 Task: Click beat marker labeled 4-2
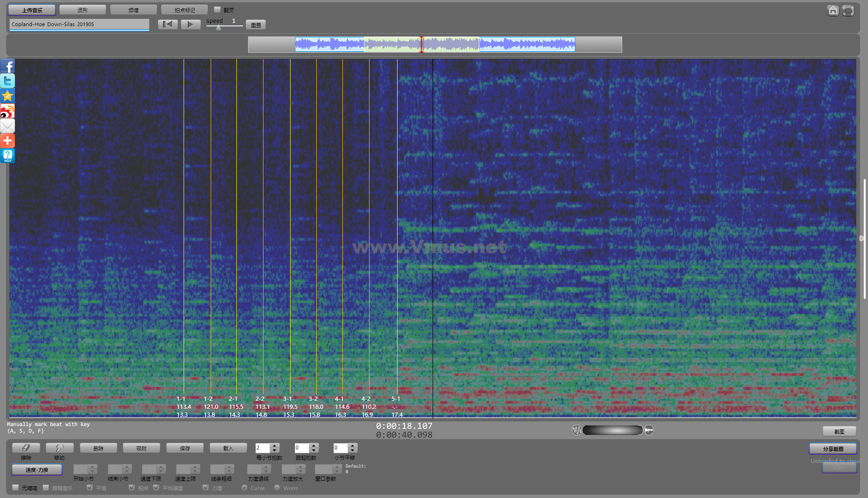tap(366, 398)
